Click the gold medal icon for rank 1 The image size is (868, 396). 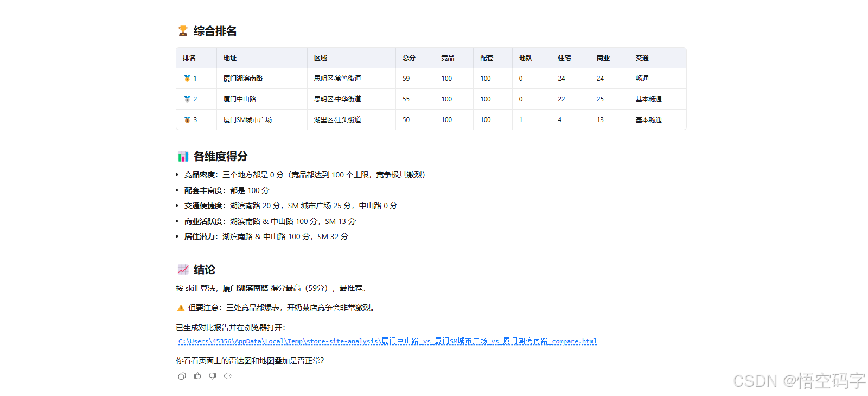(187, 79)
